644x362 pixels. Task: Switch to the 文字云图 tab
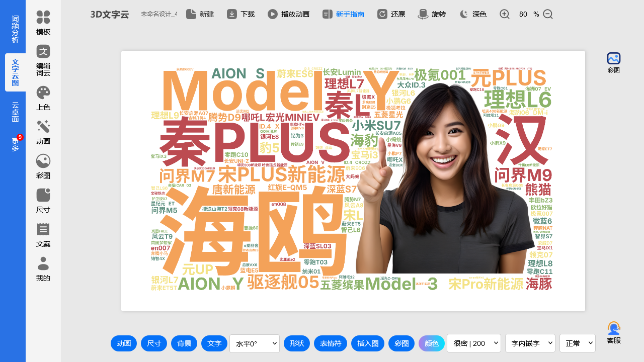pos(15,72)
